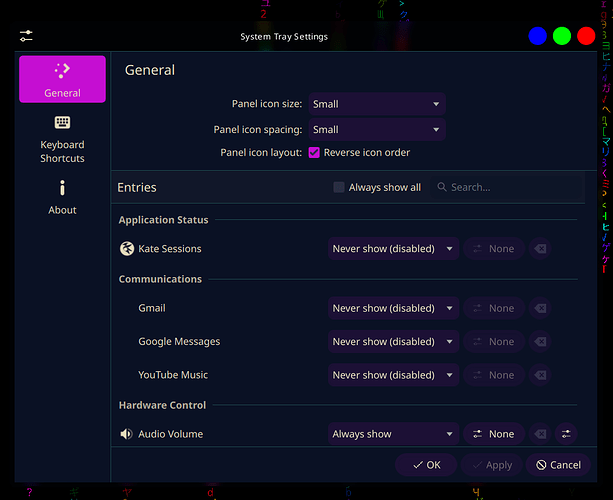The image size is (613, 500).
Task: Click the Audio Volume speaker icon
Action: pos(126,434)
